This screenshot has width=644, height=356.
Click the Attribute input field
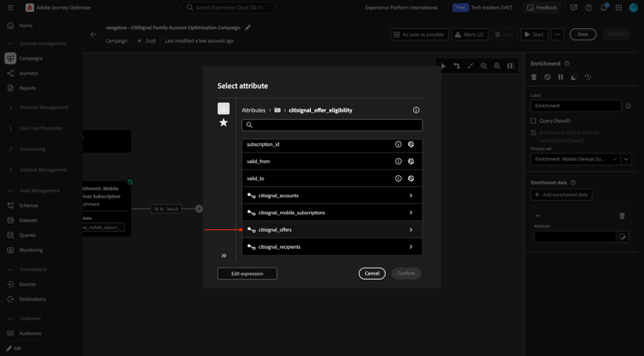click(575, 237)
